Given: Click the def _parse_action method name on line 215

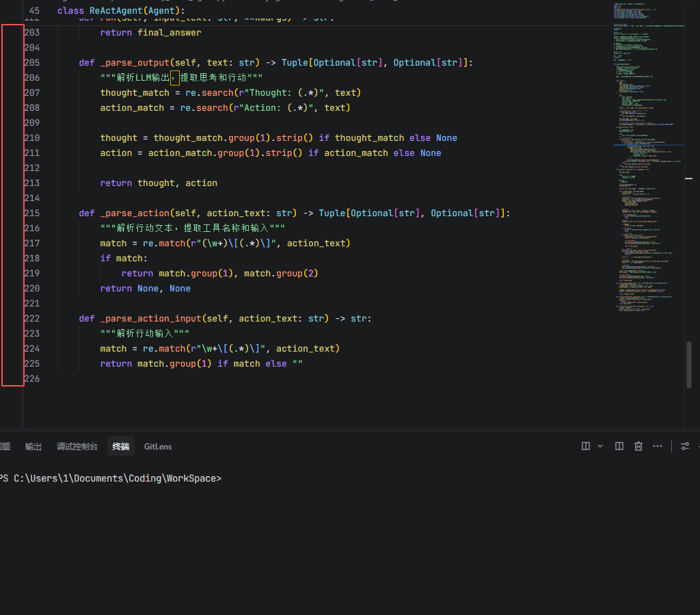Looking at the screenshot, I should point(135,213).
